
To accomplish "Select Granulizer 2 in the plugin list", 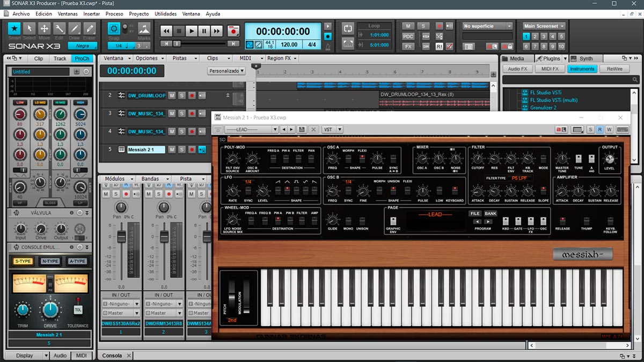I will point(543,108).
